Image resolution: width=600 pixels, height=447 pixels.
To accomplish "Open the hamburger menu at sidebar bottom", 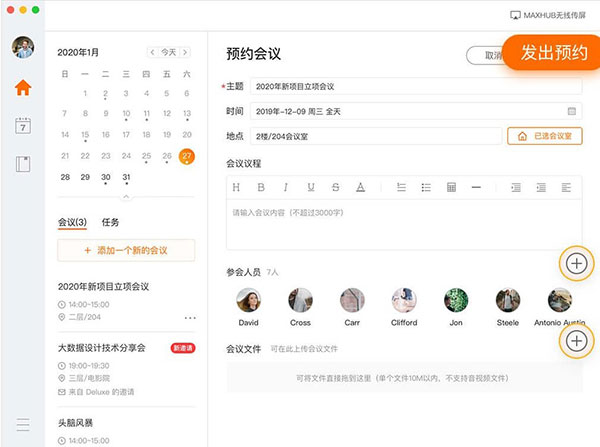I will coord(22,424).
